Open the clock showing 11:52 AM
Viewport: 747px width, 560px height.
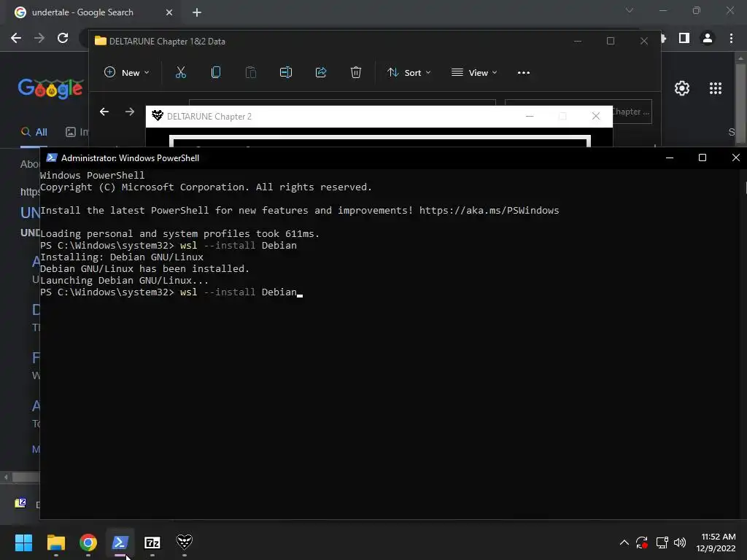[716, 542]
